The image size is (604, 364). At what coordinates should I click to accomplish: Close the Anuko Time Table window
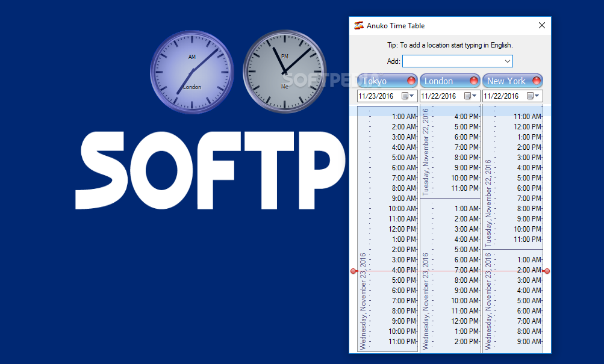pyautogui.click(x=541, y=25)
